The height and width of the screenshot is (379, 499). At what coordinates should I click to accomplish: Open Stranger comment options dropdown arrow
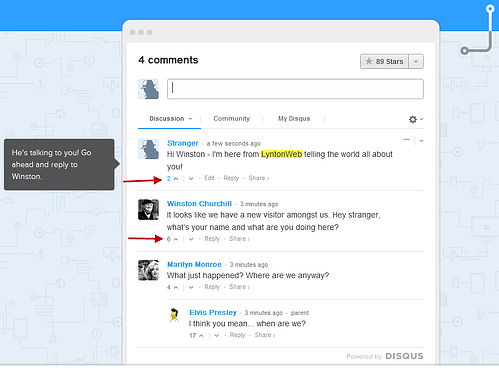tap(421, 141)
